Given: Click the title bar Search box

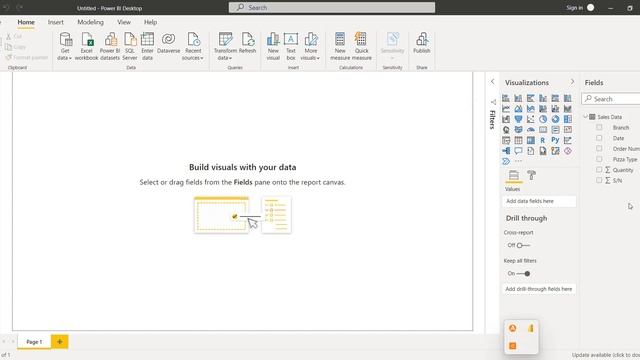Looking at the screenshot, I should pos(332,7).
